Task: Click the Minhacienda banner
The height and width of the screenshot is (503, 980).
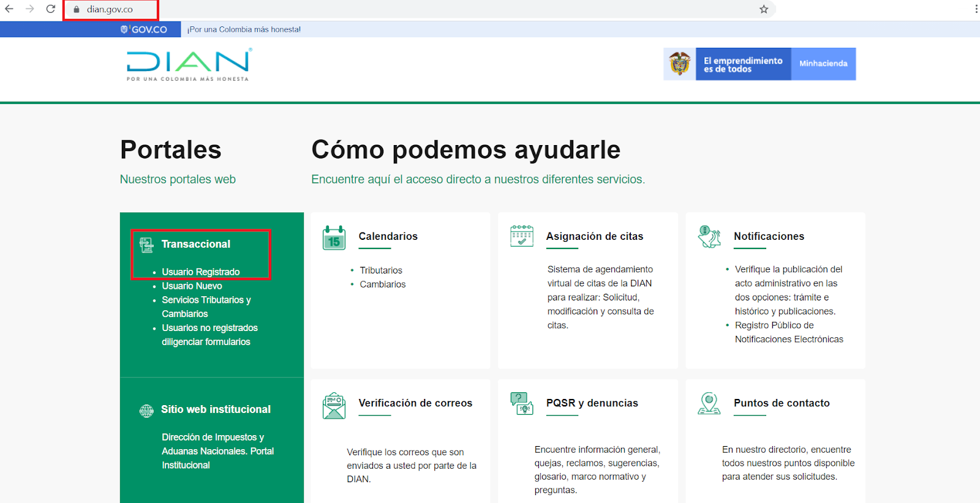Action: click(824, 64)
